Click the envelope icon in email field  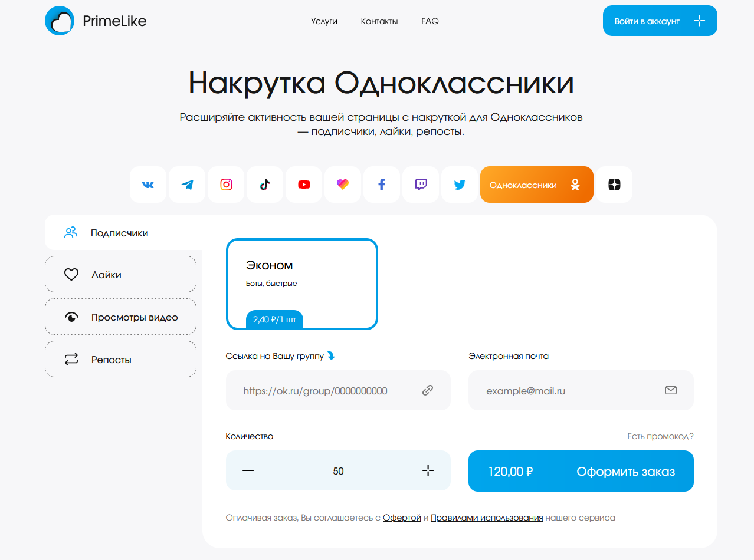coord(671,390)
